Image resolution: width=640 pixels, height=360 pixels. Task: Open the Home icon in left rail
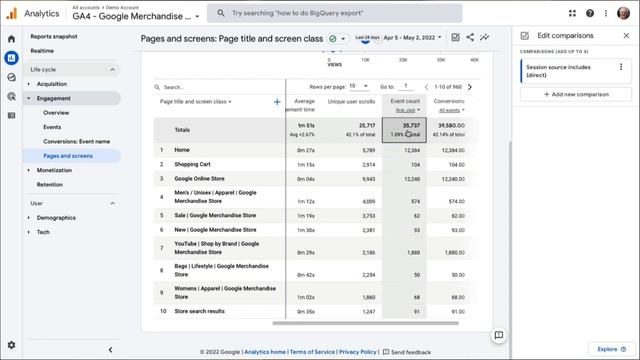[11, 39]
